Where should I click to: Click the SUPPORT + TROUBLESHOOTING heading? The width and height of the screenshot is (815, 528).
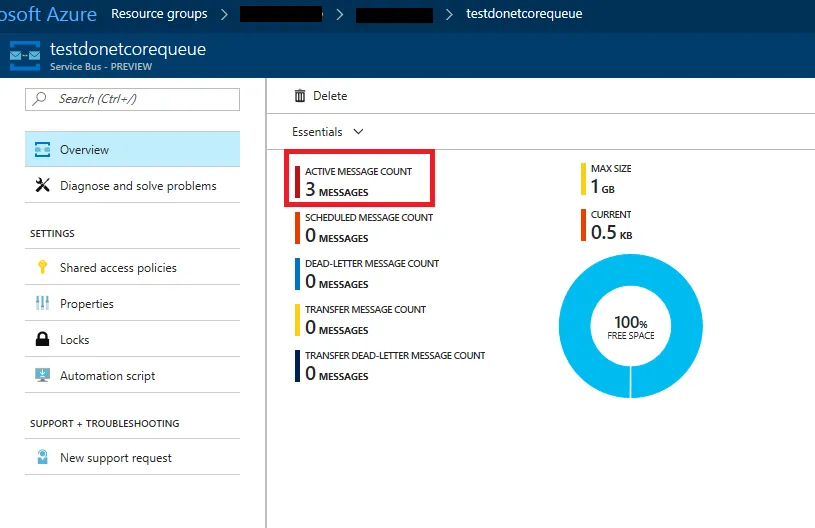(104, 424)
